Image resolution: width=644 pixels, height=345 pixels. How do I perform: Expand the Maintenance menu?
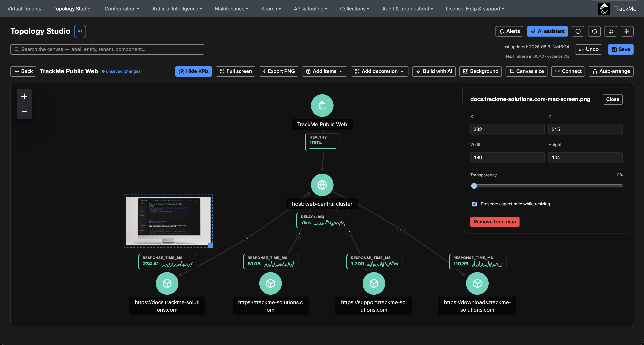(231, 9)
